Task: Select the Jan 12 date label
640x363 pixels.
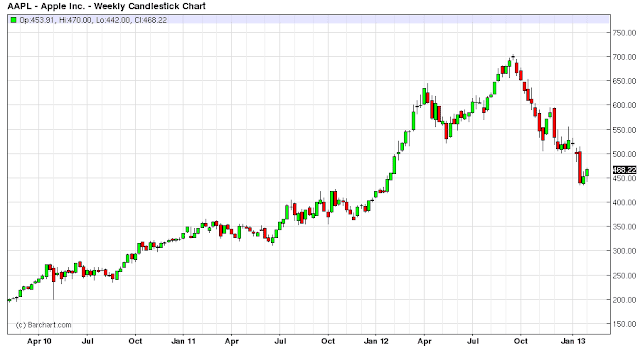Action: [376, 341]
